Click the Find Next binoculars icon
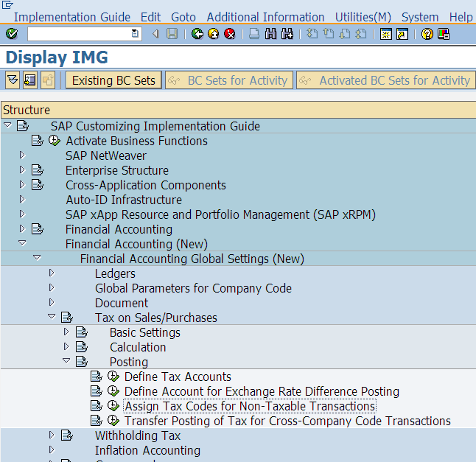 click(x=287, y=34)
